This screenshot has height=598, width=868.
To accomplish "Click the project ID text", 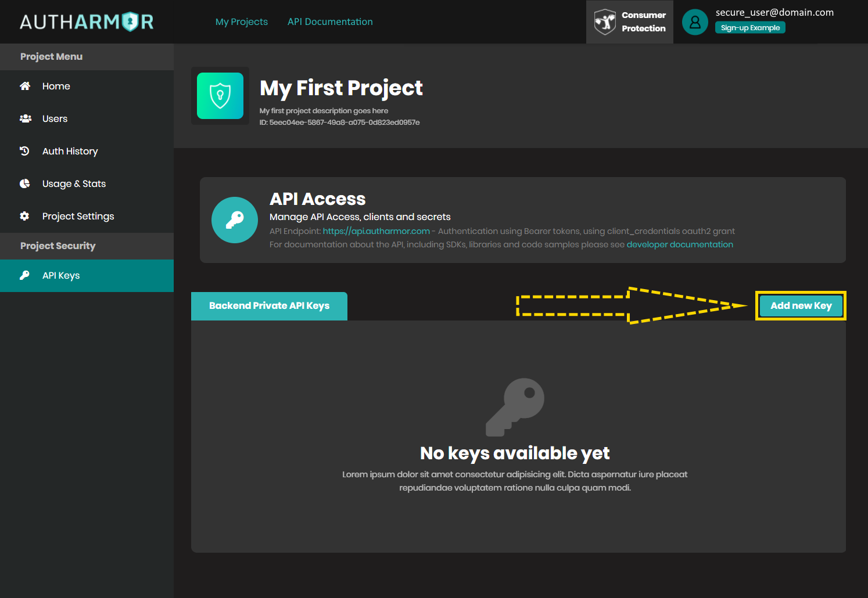I will (x=339, y=123).
